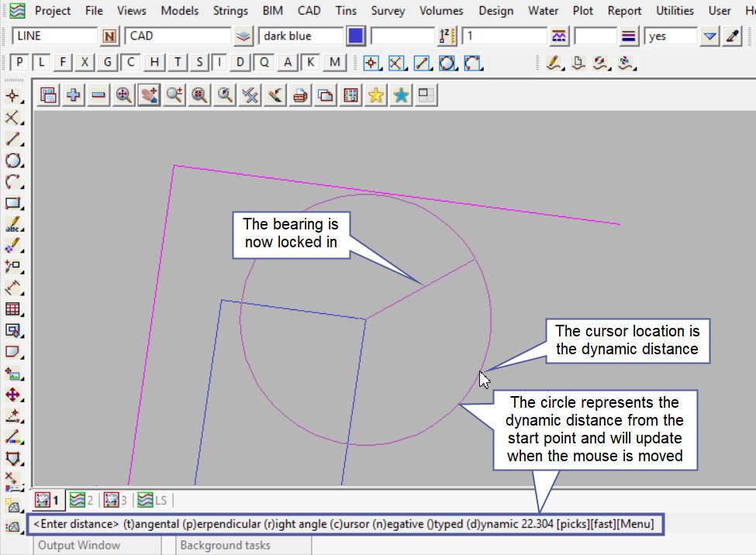The height and width of the screenshot is (555, 756).
Task: Toggle the P snap button
Action: pos(19,63)
